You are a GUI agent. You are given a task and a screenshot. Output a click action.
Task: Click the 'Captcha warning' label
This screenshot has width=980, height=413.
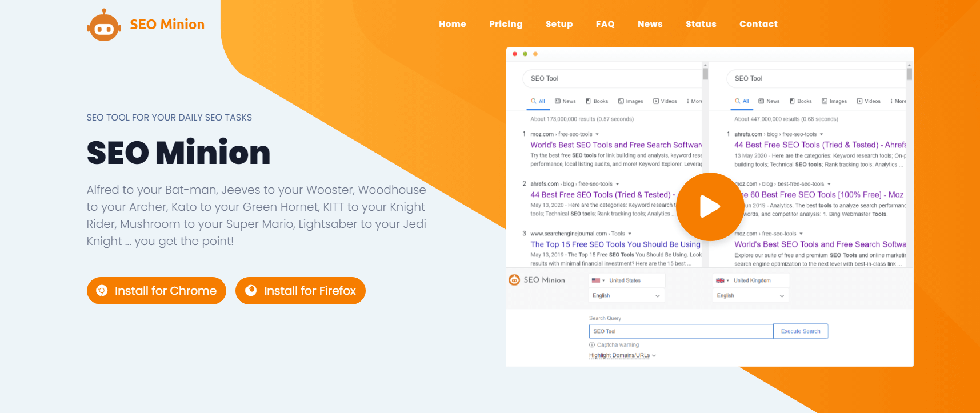tap(618, 345)
